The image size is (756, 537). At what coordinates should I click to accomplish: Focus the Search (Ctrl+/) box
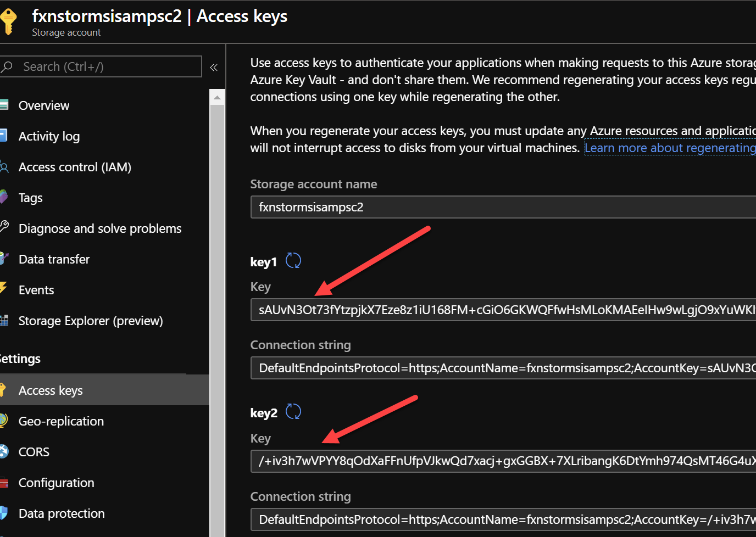point(101,66)
